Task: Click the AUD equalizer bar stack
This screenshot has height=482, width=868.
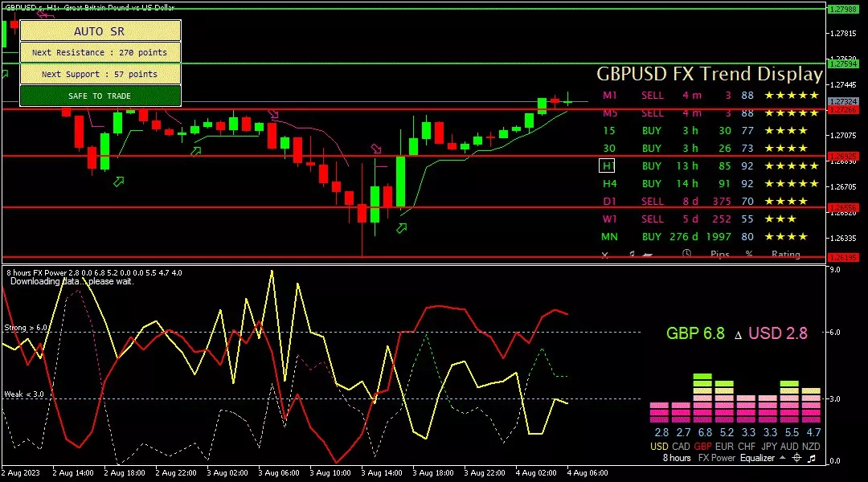Action: (789, 402)
